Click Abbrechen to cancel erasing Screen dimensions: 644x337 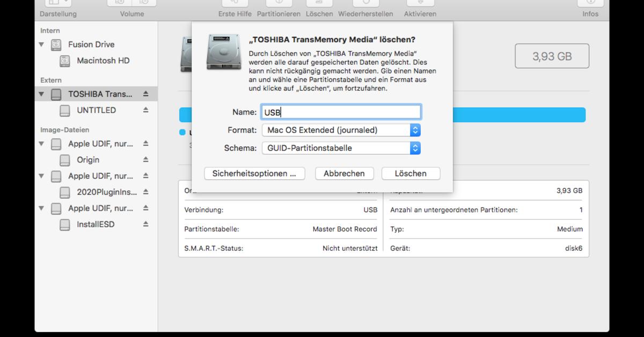coord(344,173)
